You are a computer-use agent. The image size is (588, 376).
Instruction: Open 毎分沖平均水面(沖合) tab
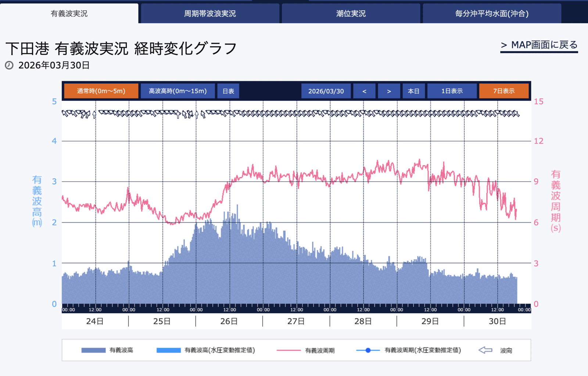[492, 14]
